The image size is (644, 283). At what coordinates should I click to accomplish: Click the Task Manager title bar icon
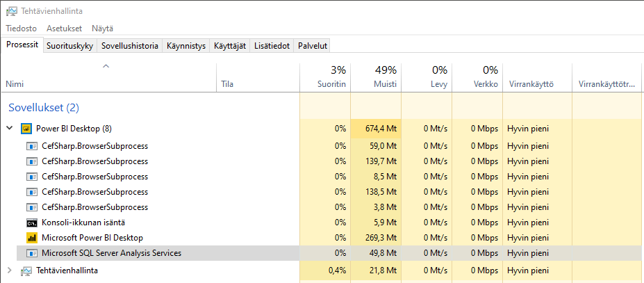click(x=12, y=11)
